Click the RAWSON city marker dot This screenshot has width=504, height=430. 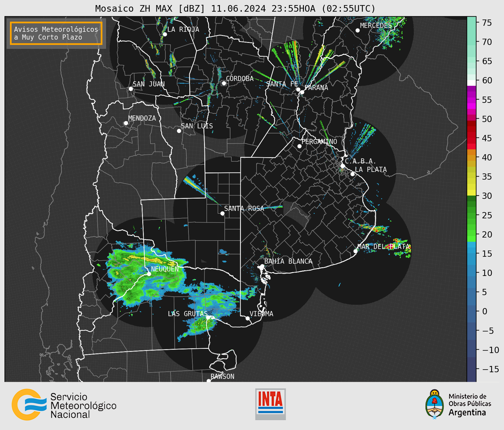coord(209,381)
